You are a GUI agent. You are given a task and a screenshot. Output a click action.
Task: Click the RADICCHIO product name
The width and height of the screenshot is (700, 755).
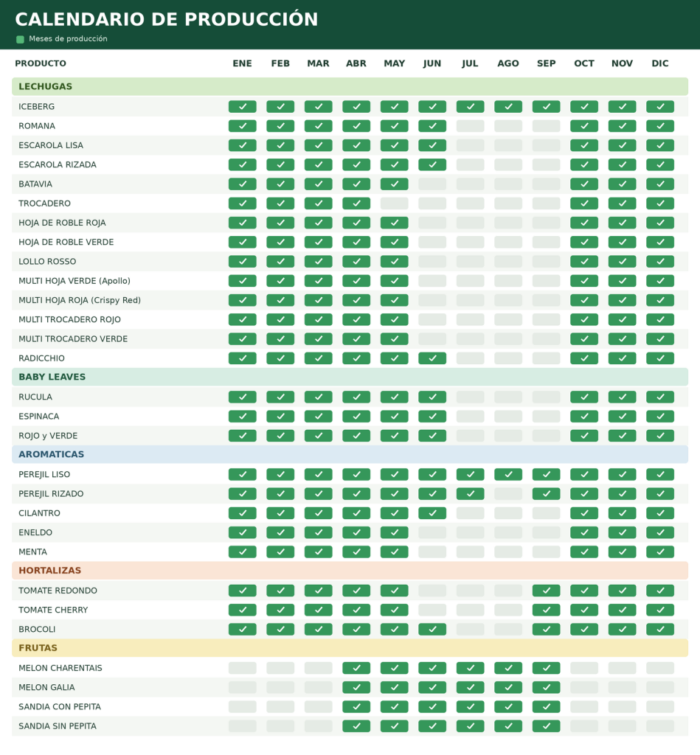(41, 358)
